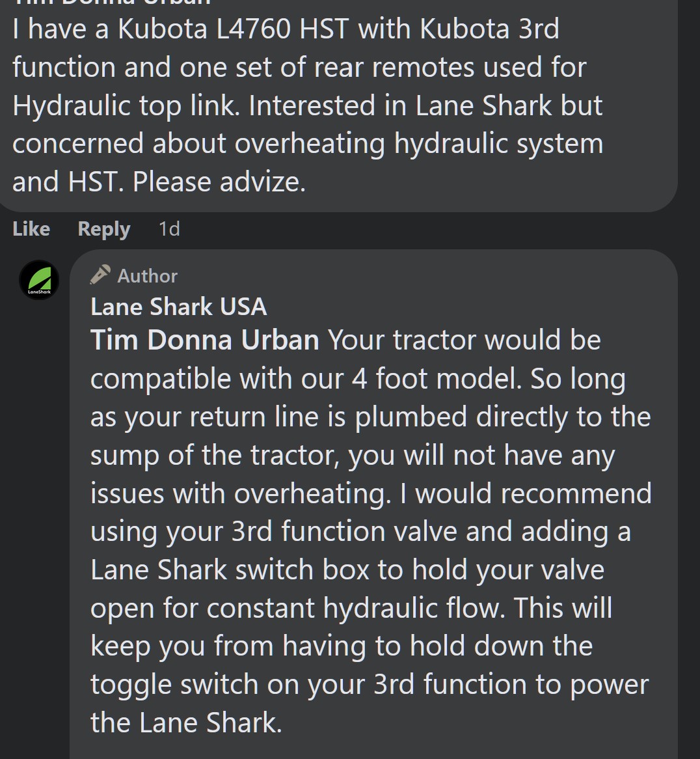Click the final 'the Lane Shark.' line
Screen dimensions: 700x759
[x=186, y=723]
